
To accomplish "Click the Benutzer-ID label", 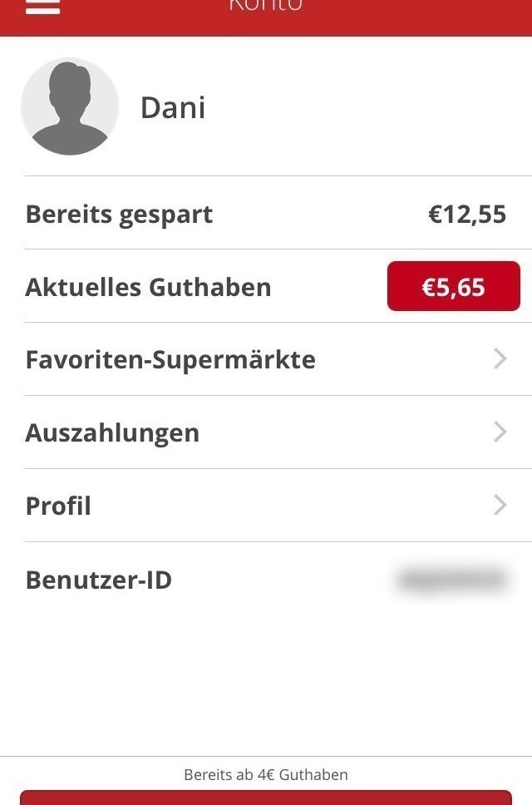I will point(98,580).
